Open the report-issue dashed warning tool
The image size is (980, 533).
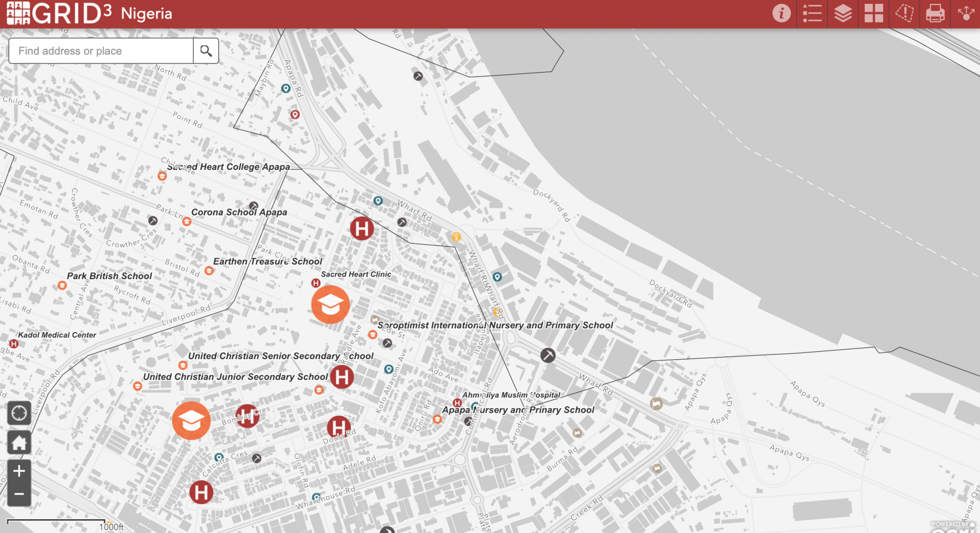(904, 13)
